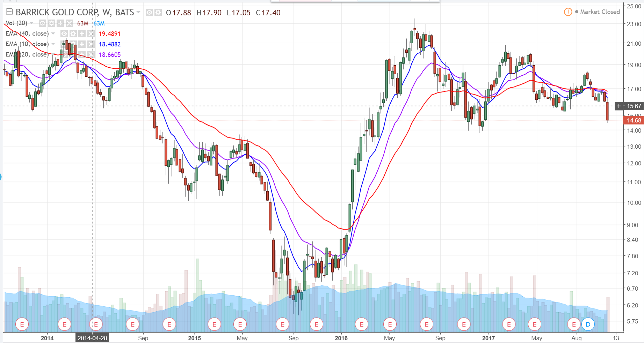Click the 21.00 price axis label
The width and height of the screenshot is (644, 343).
tap(634, 44)
